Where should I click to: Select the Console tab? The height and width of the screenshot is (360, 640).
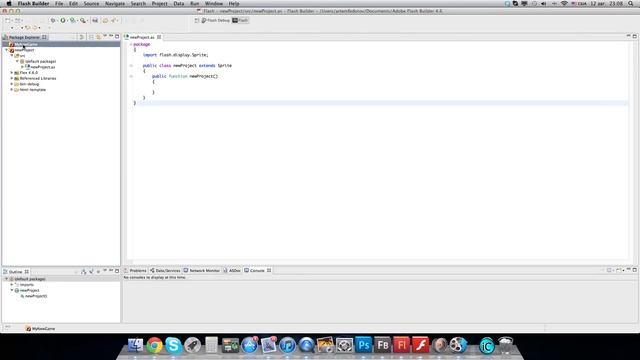click(257, 270)
